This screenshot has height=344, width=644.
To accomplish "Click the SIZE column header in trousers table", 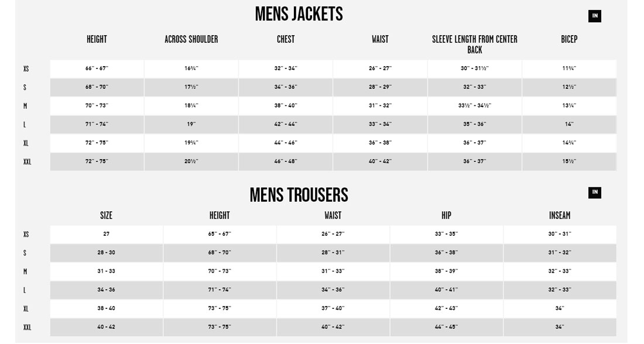I will [x=107, y=215].
